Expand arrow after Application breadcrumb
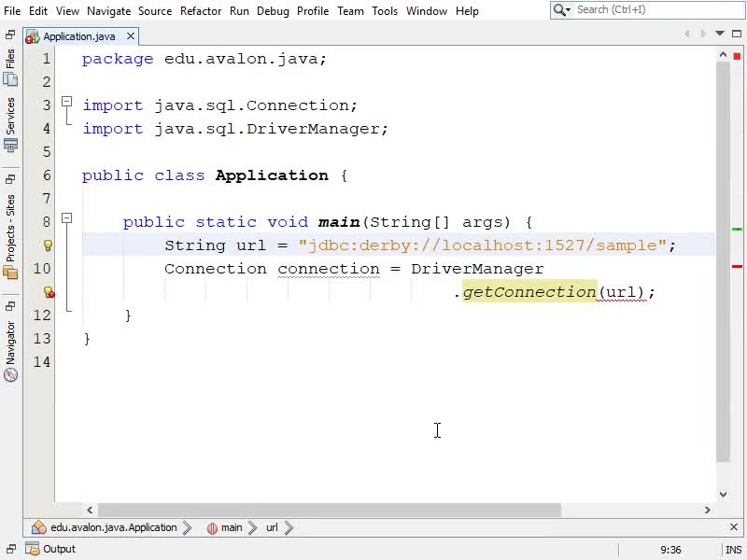 [188, 527]
